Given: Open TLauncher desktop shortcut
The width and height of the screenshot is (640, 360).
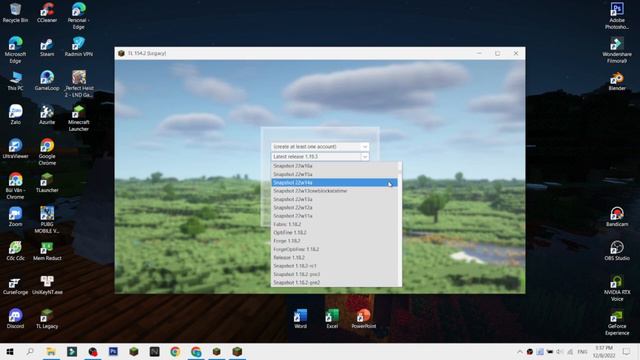Looking at the screenshot, I should coord(47,183).
